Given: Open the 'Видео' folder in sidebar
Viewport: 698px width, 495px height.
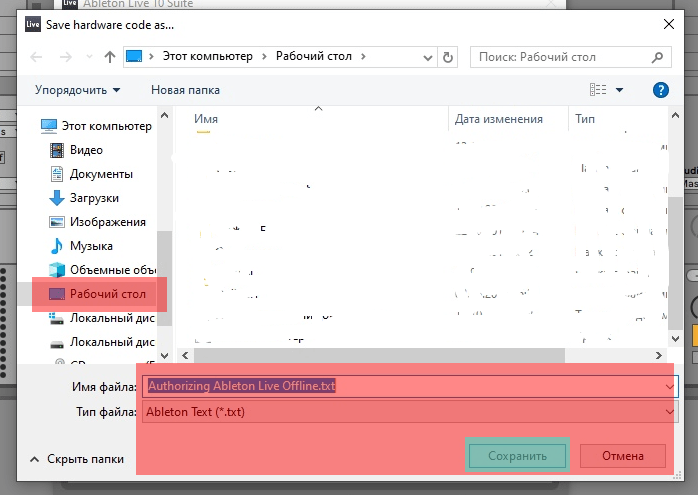Looking at the screenshot, I should click(77, 150).
